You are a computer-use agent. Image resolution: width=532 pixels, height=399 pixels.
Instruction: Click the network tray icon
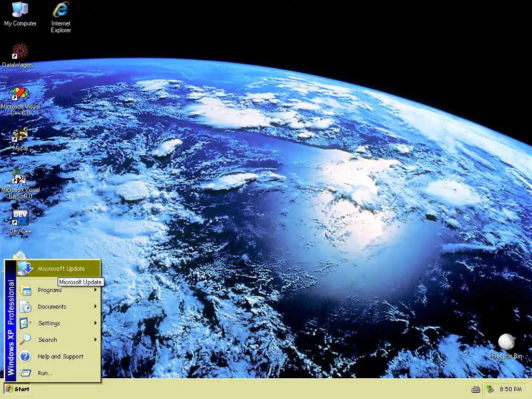click(x=490, y=389)
